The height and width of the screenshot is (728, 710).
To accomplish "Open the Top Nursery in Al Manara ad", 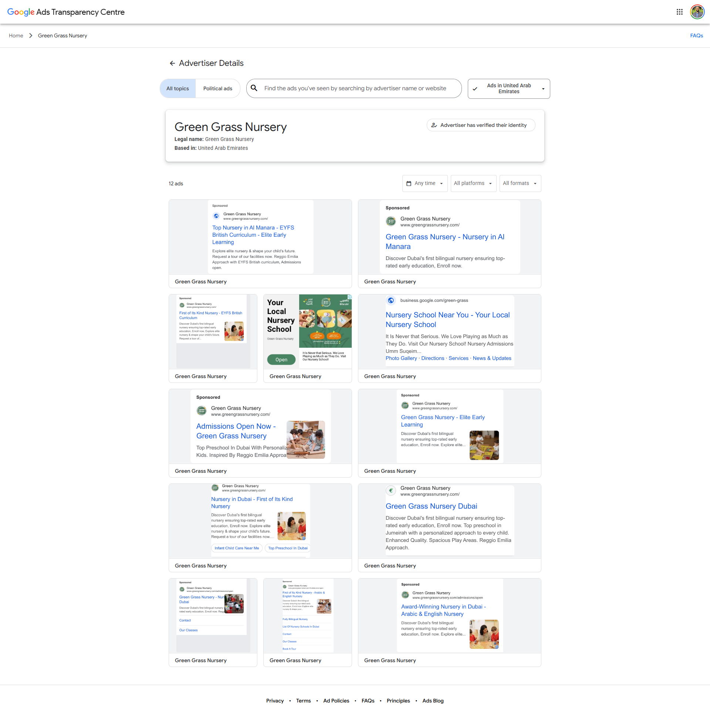I will [260, 243].
